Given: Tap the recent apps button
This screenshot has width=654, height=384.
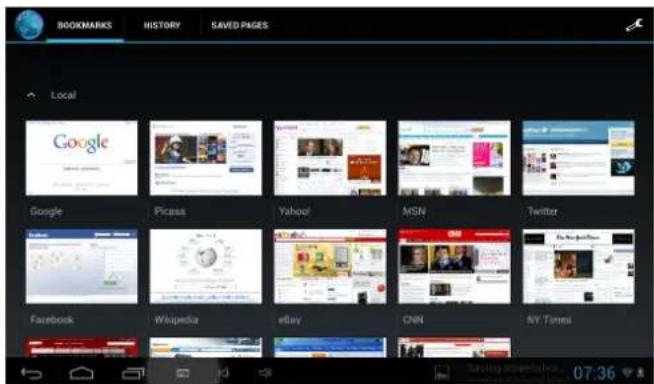Looking at the screenshot, I should 133,373.
